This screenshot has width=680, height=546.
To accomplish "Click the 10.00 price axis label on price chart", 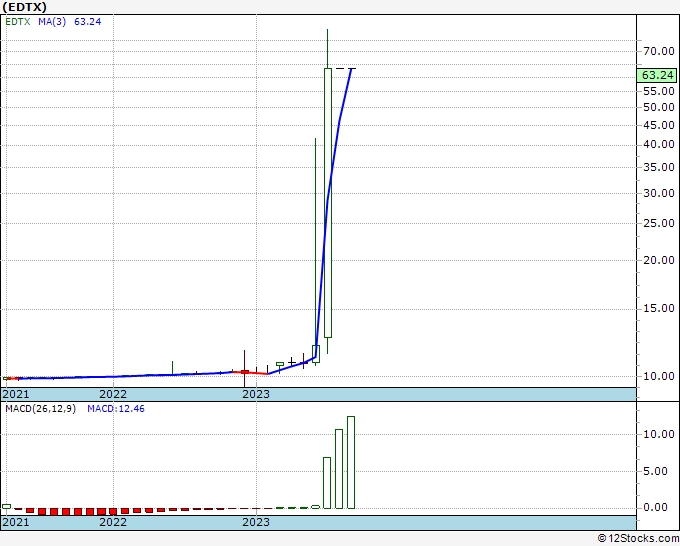I will (659, 376).
